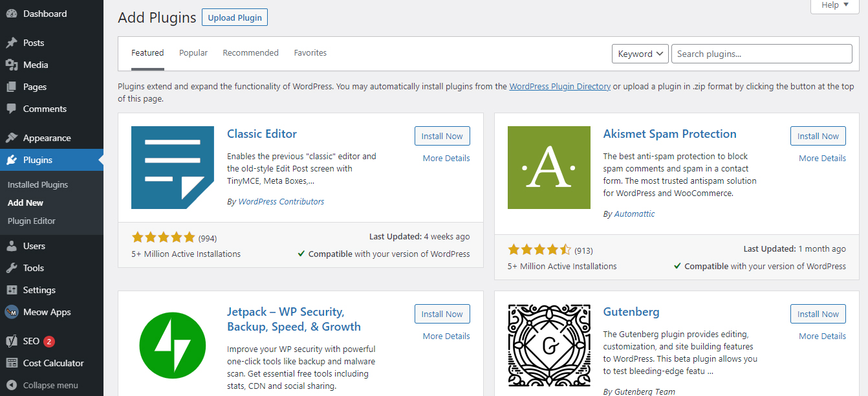868x396 pixels.
Task: Click the Tools wrench icon
Action: 12,268
